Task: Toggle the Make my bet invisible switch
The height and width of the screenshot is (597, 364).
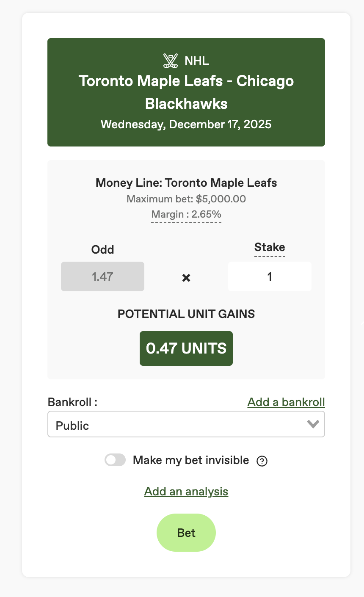Action: coord(115,460)
